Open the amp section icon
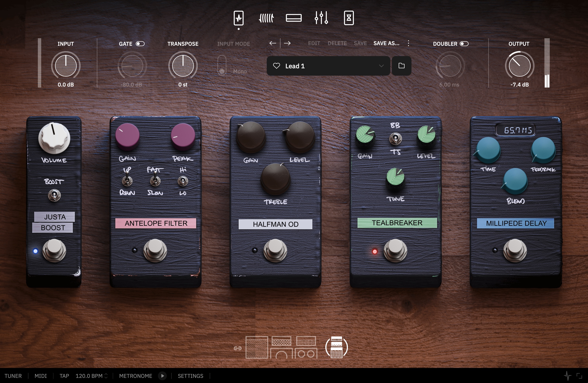The height and width of the screenshot is (383, 588). 294,18
